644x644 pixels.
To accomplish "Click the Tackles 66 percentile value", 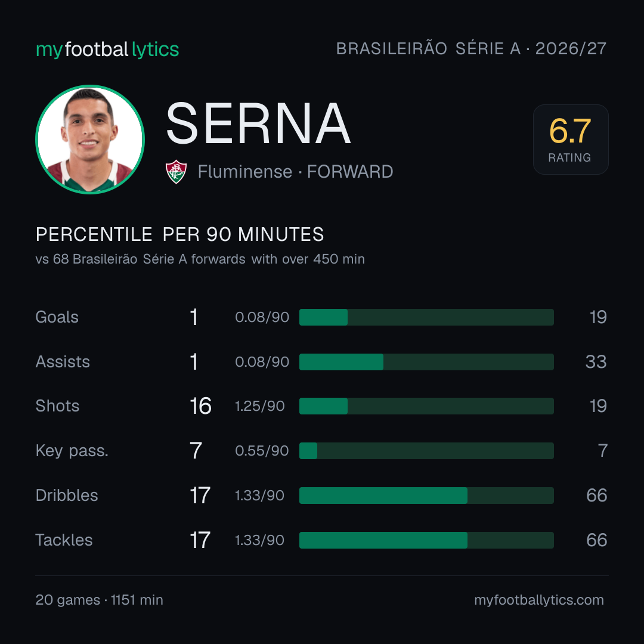I will coord(597,540).
